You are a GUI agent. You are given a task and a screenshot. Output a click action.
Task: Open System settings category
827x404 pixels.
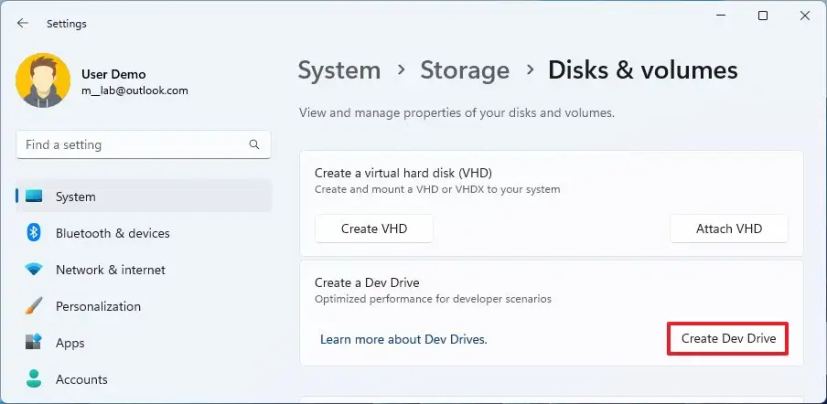(144, 196)
